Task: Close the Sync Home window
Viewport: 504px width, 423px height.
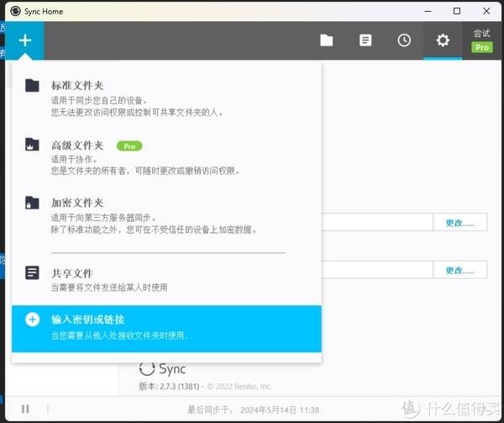Action: [486, 11]
